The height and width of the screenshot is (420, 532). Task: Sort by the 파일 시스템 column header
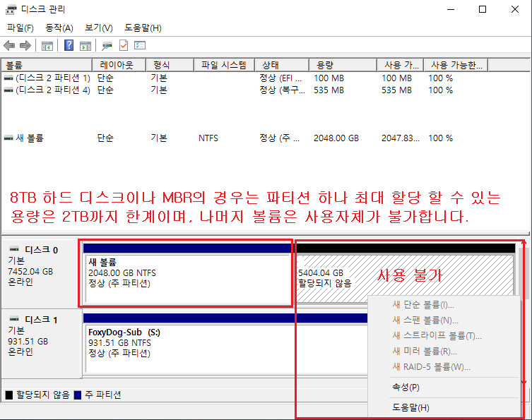point(225,65)
